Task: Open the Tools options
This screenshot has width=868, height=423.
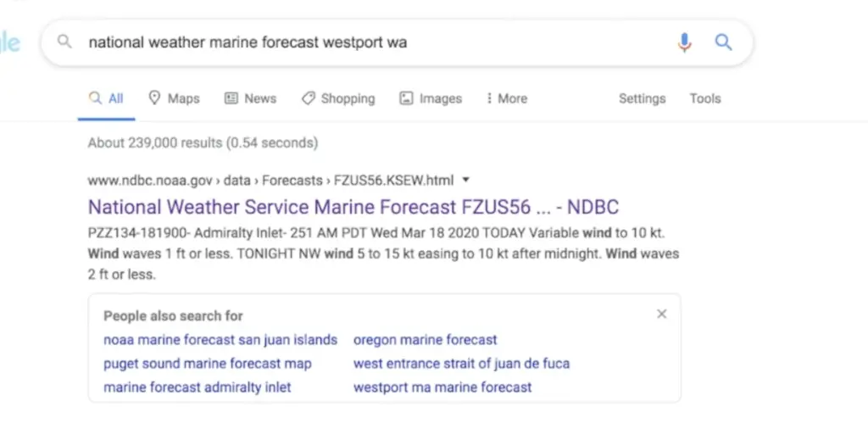Action: coord(704,98)
